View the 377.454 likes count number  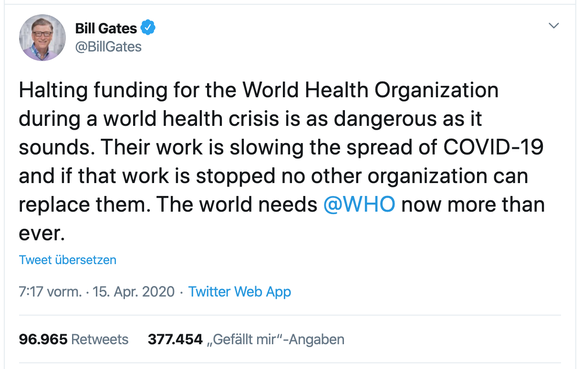click(175, 339)
